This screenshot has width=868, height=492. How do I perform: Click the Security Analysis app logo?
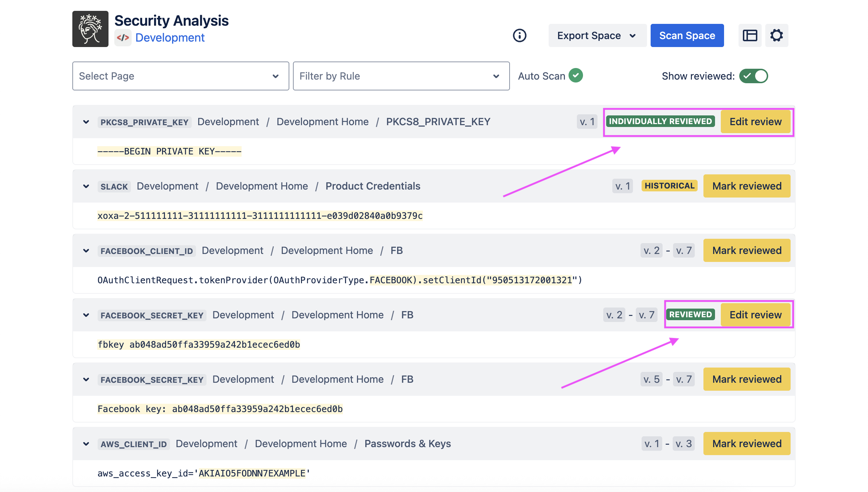[x=90, y=29]
